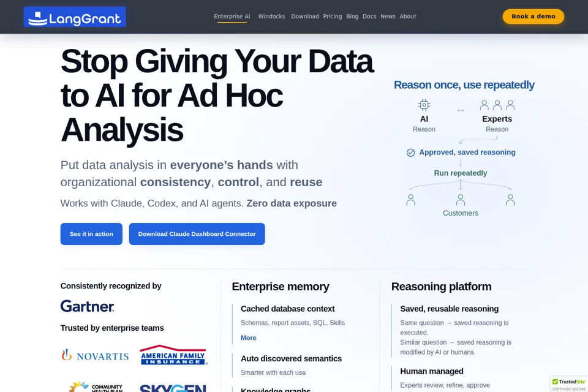The width and height of the screenshot is (588, 392).
Task: Click the 'Enterprise memory' heading
Action: point(281,287)
